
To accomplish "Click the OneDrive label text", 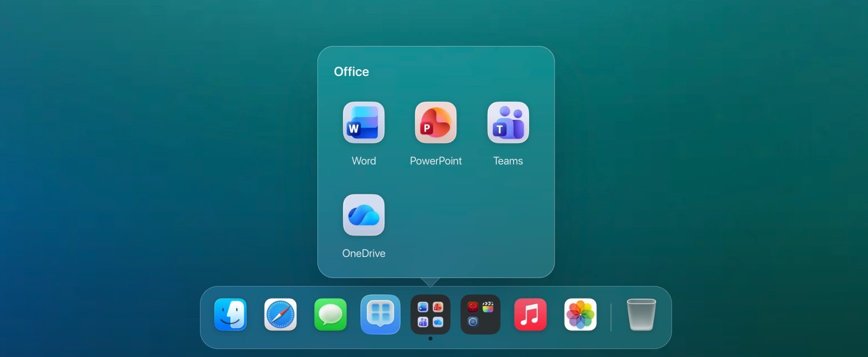I will [x=363, y=253].
